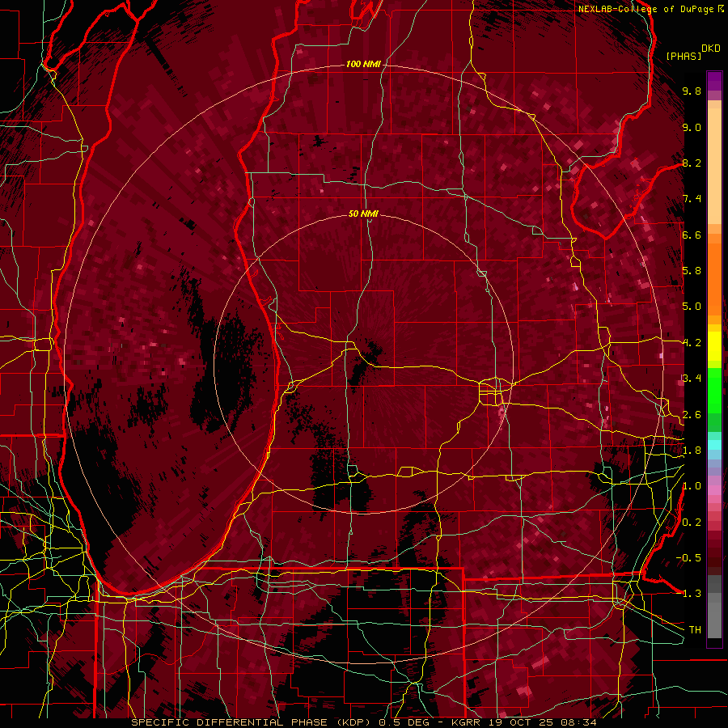Click the [PHAS] legend heading

click(684, 56)
